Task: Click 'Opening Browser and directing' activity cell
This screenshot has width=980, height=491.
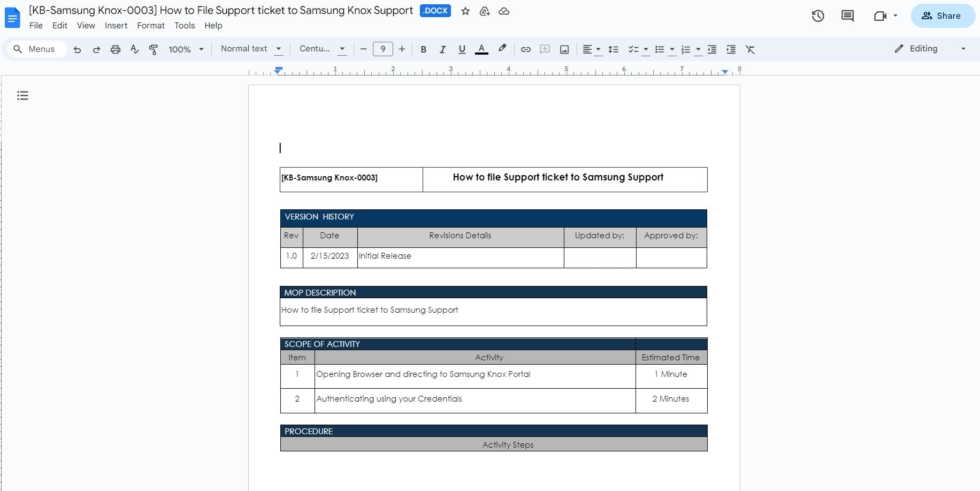Action: (475, 376)
